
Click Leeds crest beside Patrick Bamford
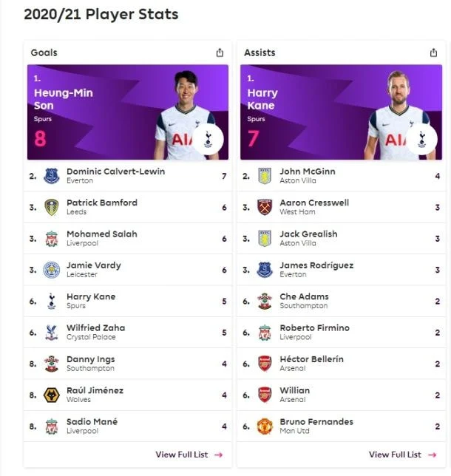tap(51, 207)
